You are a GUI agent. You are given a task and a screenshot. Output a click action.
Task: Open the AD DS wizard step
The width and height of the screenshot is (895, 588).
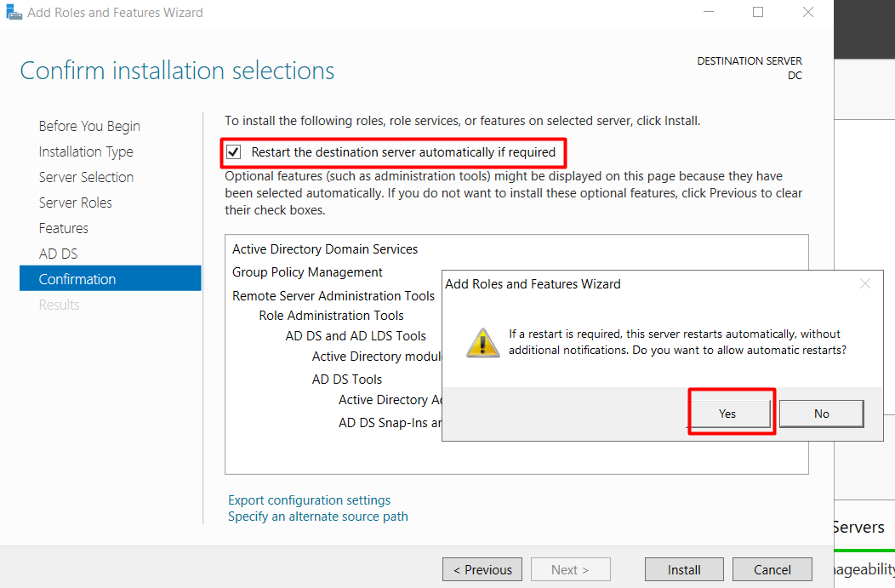coord(58,254)
